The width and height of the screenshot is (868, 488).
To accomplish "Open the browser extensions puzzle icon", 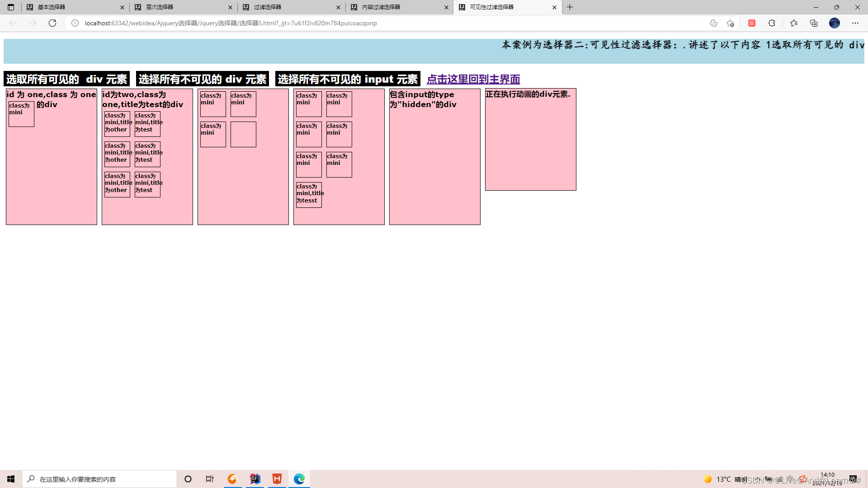I will click(x=772, y=23).
